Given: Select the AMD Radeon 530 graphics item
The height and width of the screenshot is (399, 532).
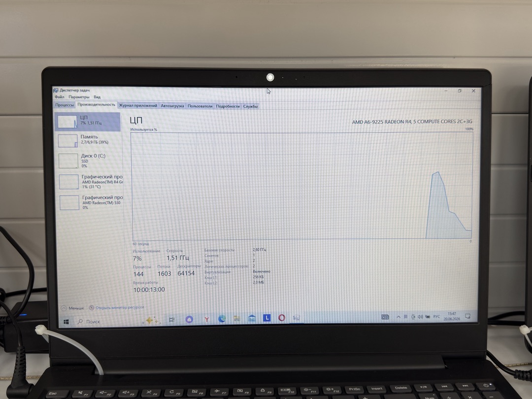Looking at the screenshot, I should 90,202.
